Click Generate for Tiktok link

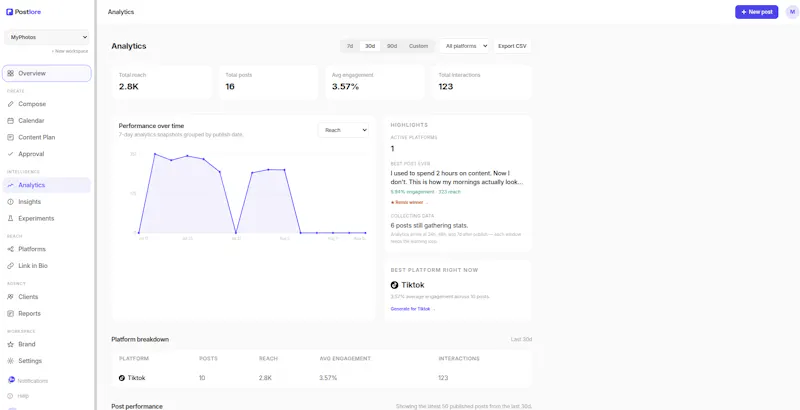click(412, 309)
